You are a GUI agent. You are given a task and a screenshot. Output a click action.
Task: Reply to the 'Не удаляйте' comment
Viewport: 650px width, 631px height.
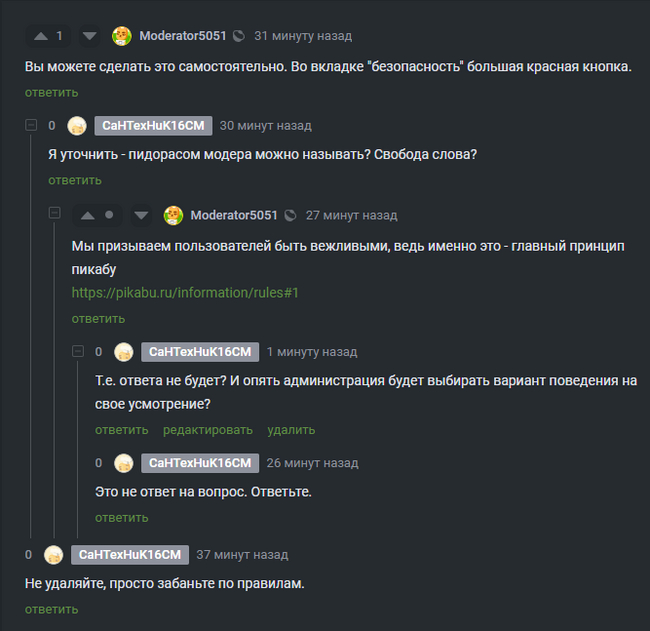click(x=52, y=609)
